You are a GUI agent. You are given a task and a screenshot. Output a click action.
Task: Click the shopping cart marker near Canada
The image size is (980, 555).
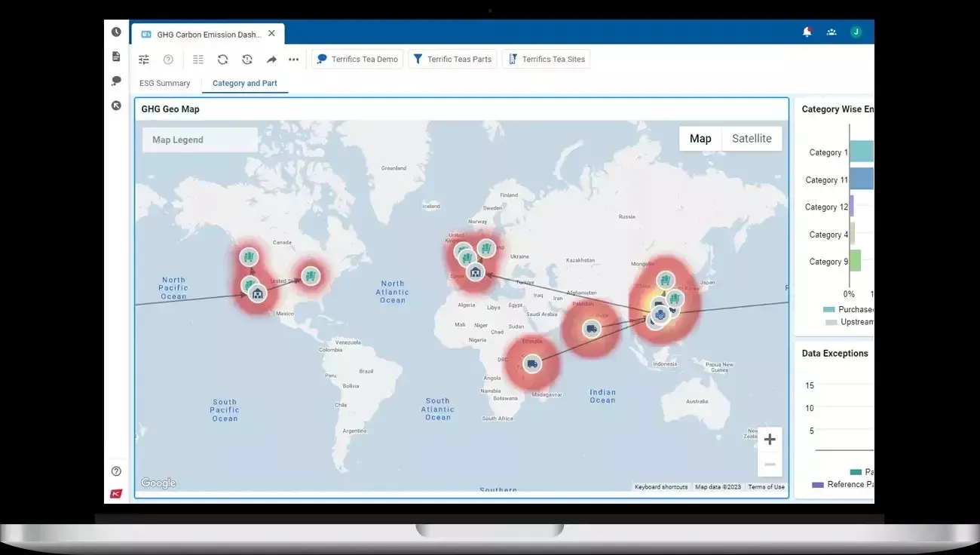(x=249, y=257)
